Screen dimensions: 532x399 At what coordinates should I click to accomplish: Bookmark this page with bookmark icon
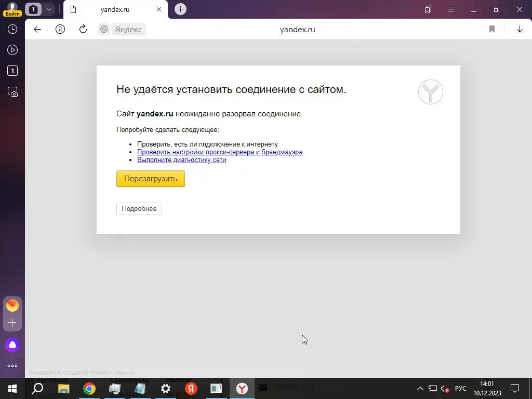pyautogui.click(x=492, y=30)
